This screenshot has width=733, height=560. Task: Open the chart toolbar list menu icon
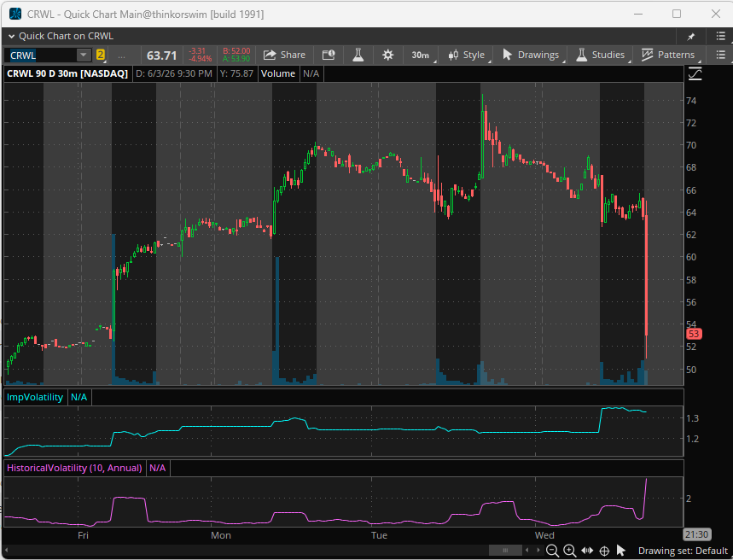720,55
